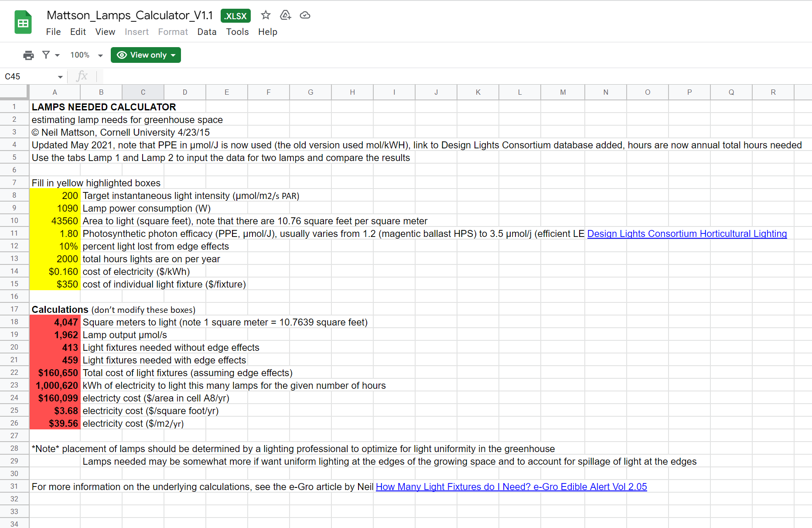This screenshot has height=528, width=812.
Task: Select the yellow cell showing 1090
Action: tap(55, 208)
